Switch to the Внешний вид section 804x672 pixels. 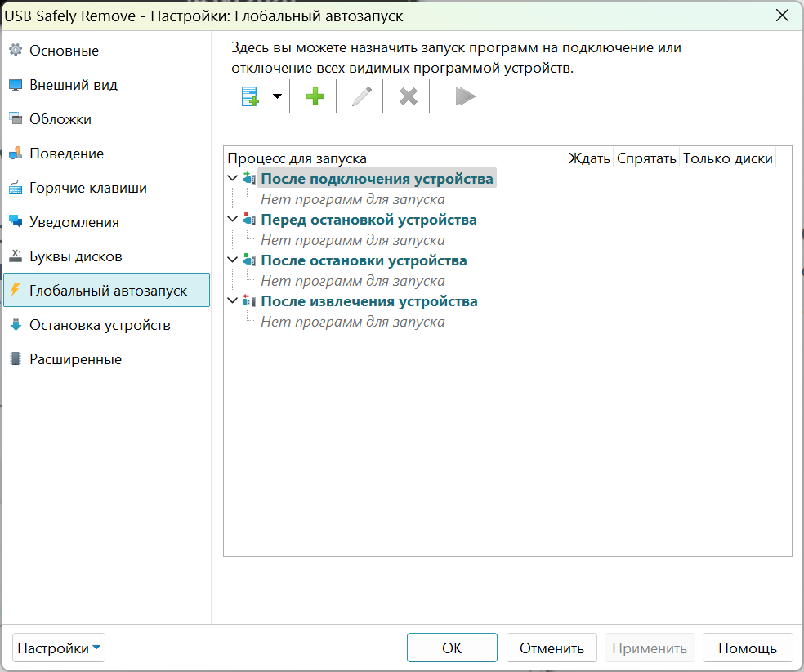pyautogui.click(x=107, y=85)
